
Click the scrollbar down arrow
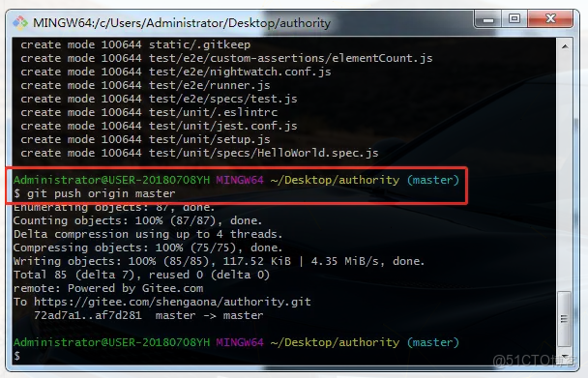point(565,357)
